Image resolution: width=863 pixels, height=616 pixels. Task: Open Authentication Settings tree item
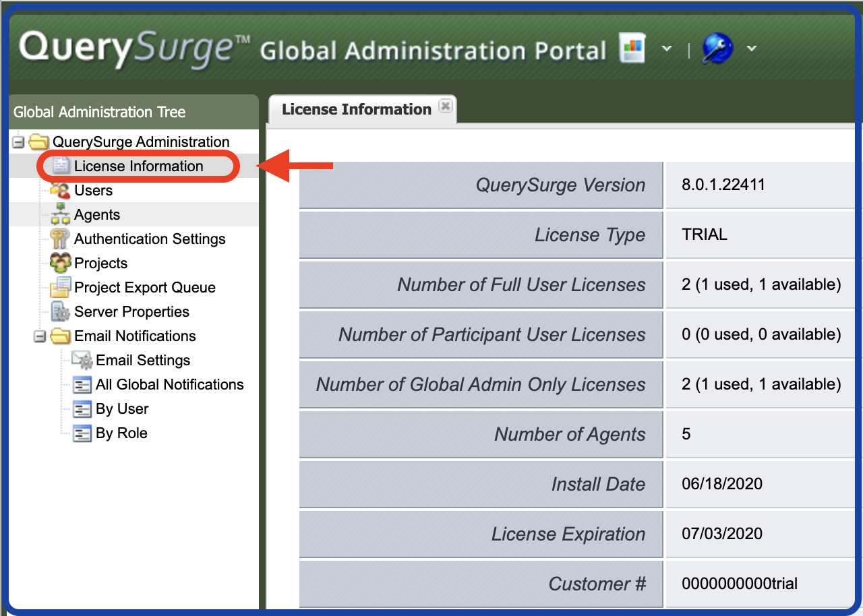pos(150,239)
